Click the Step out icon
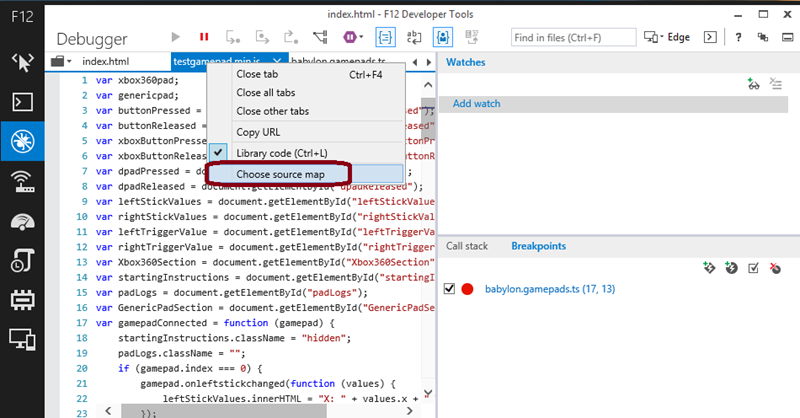The image size is (800, 418). [x=291, y=37]
